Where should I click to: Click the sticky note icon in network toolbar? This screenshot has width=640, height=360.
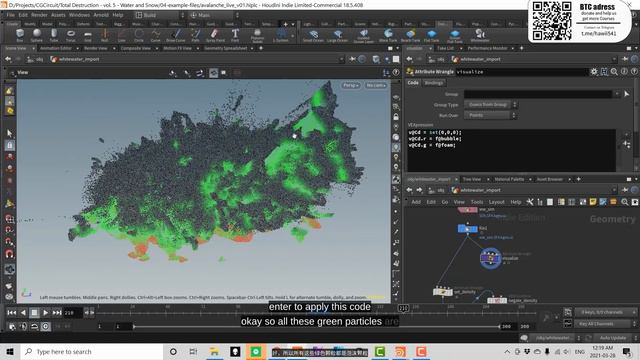click(x=593, y=202)
